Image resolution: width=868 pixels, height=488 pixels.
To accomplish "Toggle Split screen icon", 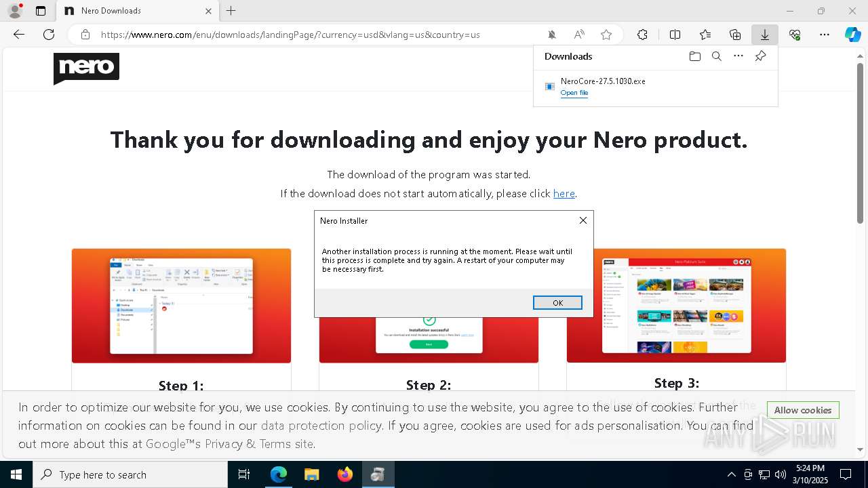I will pyautogui.click(x=675, y=35).
